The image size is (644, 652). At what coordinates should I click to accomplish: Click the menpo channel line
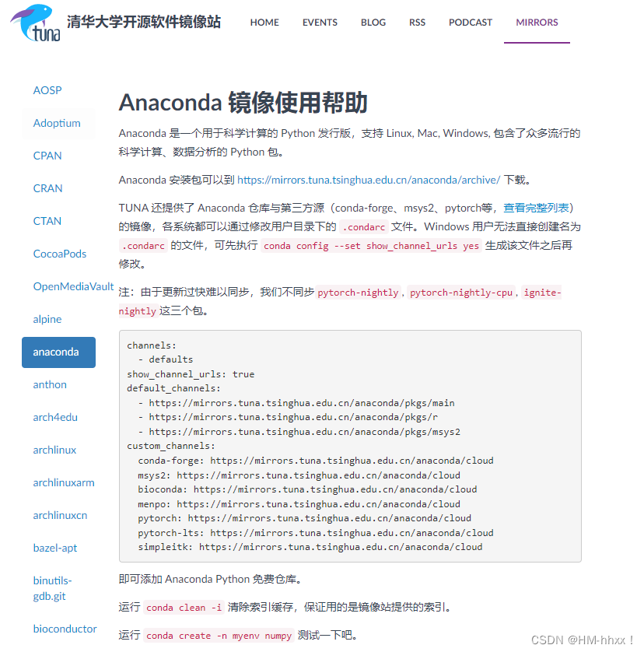click(x=299, y=504)
